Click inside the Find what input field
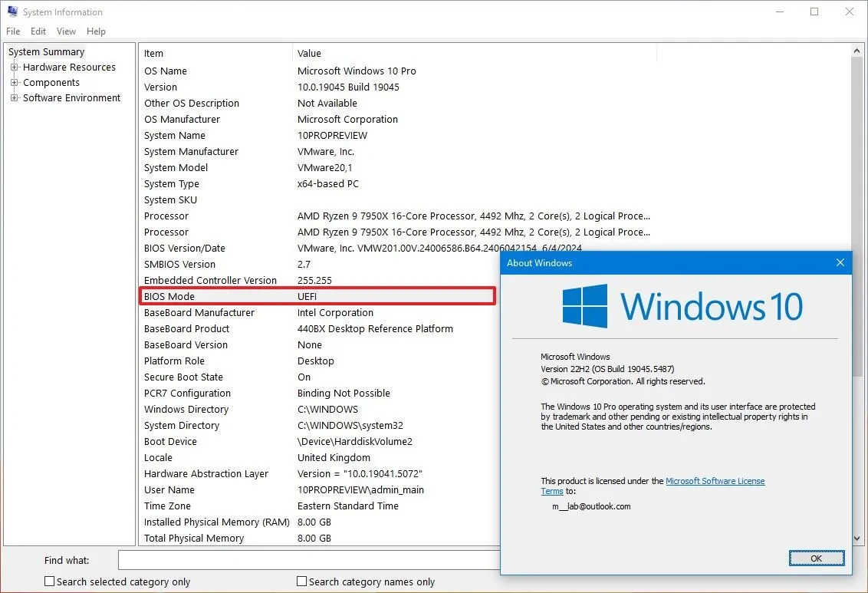 [307, 560]
